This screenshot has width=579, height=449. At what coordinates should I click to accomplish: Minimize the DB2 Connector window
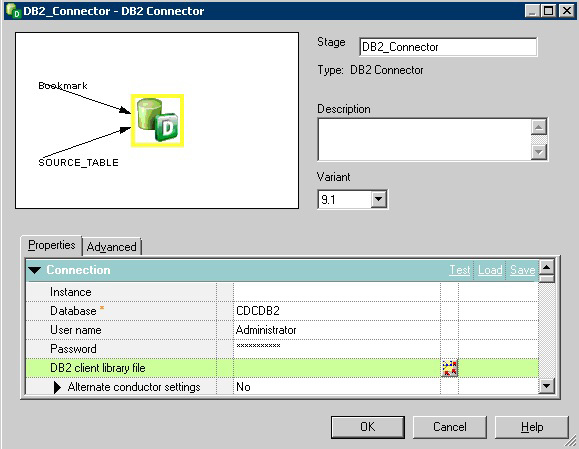tap(532, 11)
